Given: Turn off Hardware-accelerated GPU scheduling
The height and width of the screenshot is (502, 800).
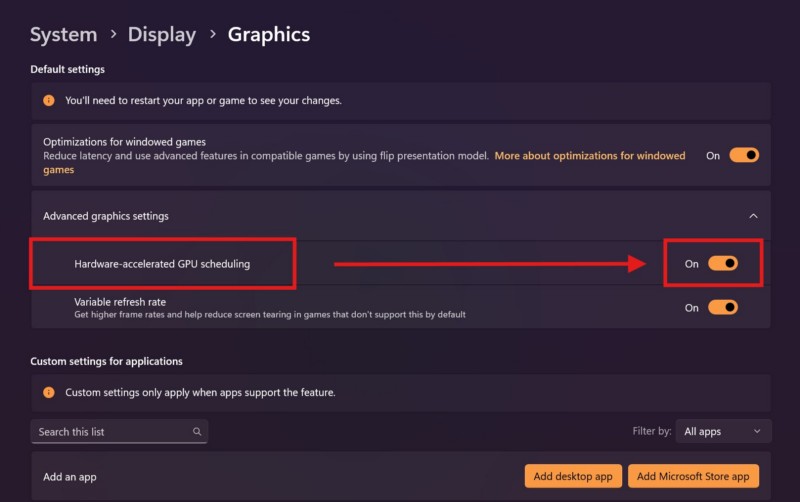Looking at the screenshot, I should point(723,264).
